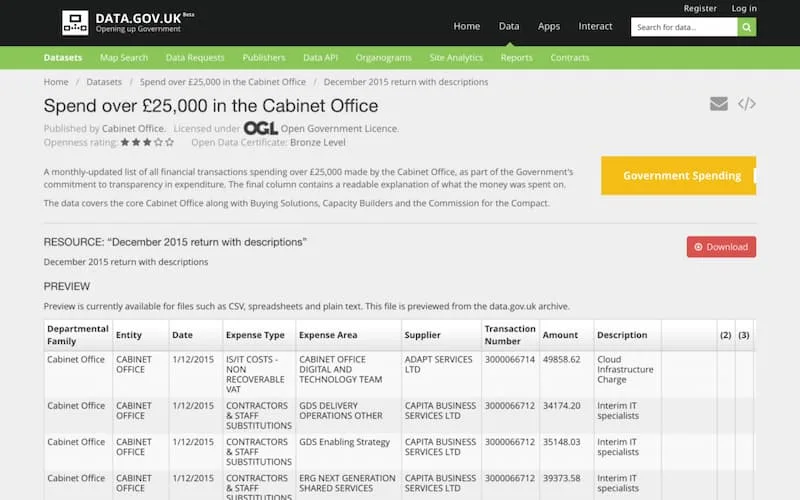Click the envelope email icon
Viewport: 800px width, 500px height.
pos(719,104)
